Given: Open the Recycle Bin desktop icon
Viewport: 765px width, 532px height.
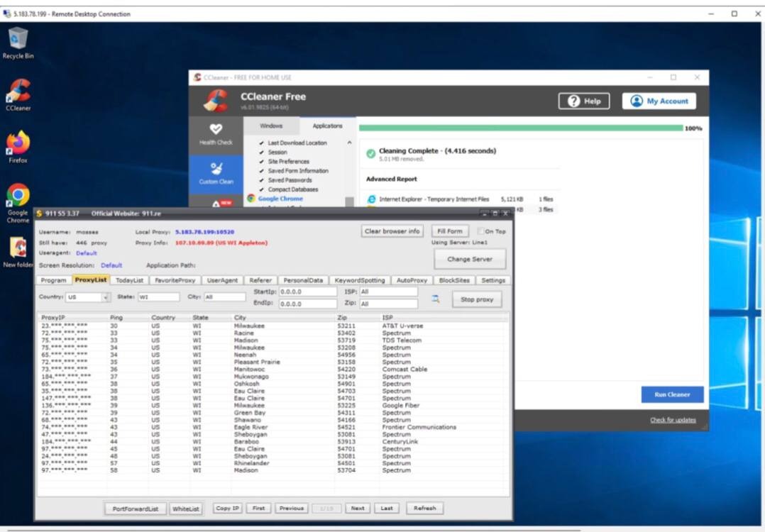Looking at the screenshot, I should [18, 43].
